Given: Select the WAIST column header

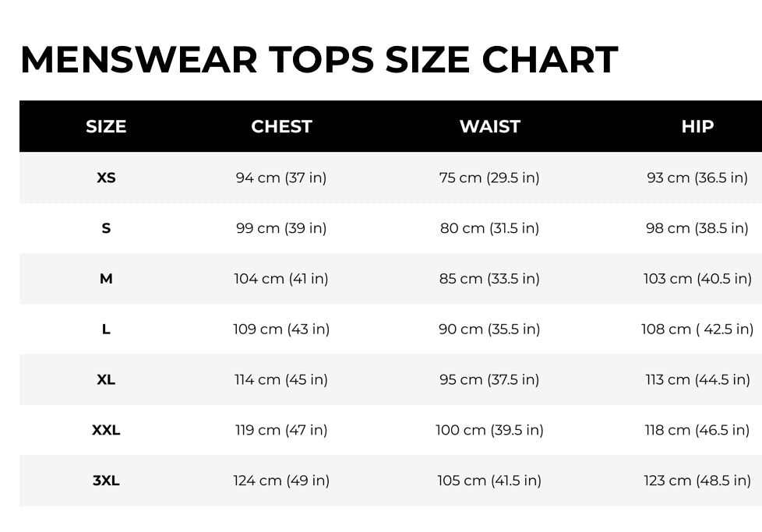Looking at the screenshot, I should [x=489, y=127].
